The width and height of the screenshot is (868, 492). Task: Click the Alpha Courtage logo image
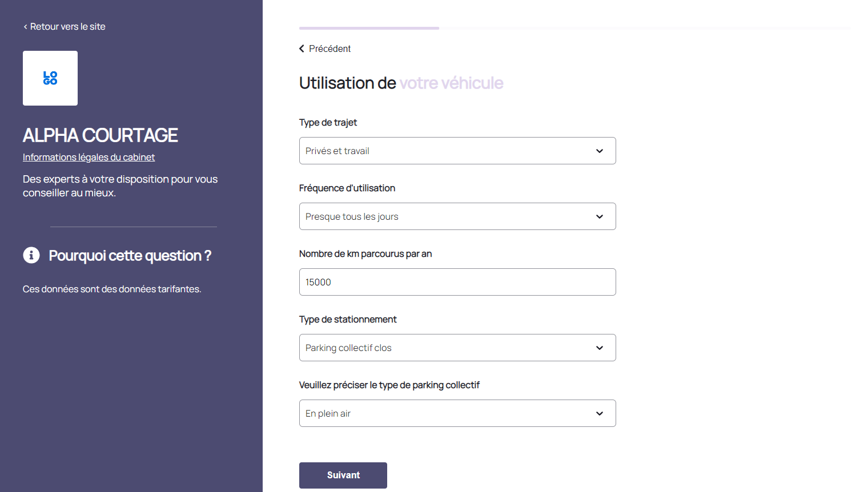pos(50,78)
